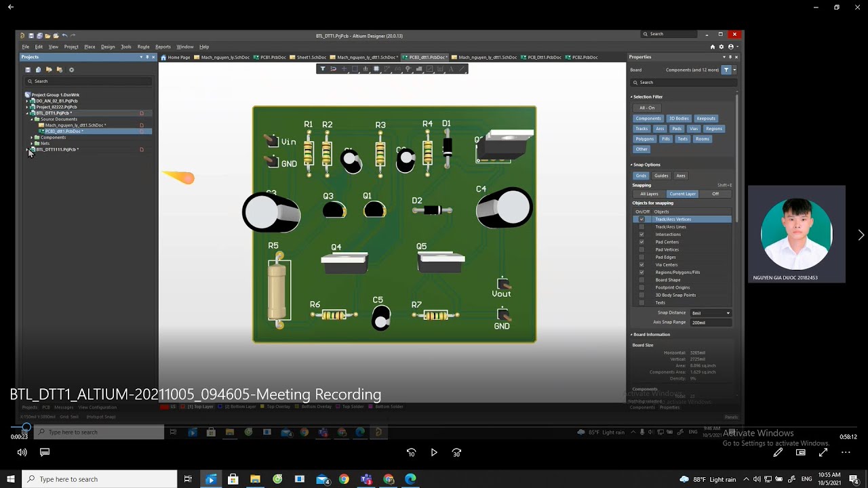Switch to the Home Page tab
The image size is (868, 488).
pyautogui.click(x=176, y=58)
